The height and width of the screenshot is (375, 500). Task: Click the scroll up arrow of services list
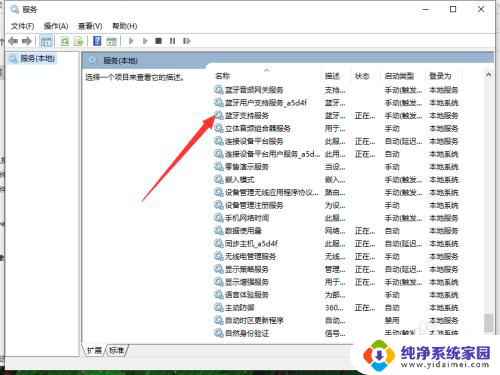(x=489, y=75)
